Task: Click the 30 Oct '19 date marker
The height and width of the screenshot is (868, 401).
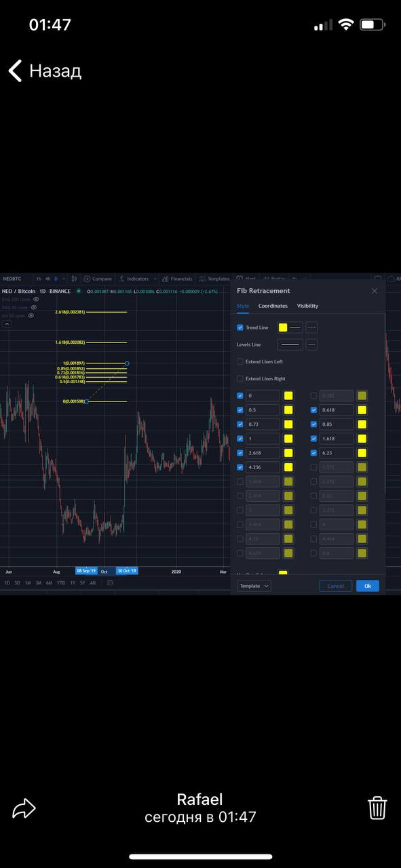Action: 127,571
